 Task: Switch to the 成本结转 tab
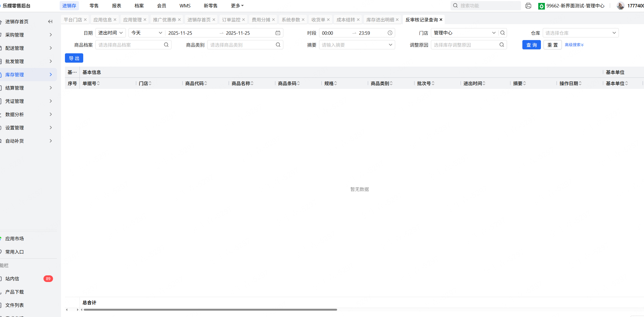pos(346,20)
